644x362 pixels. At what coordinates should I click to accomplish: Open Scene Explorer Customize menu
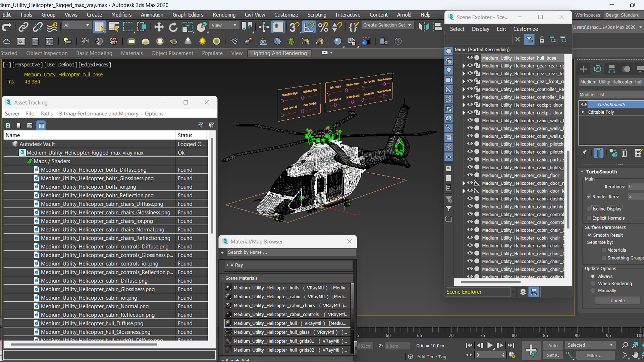coord(525,29)
